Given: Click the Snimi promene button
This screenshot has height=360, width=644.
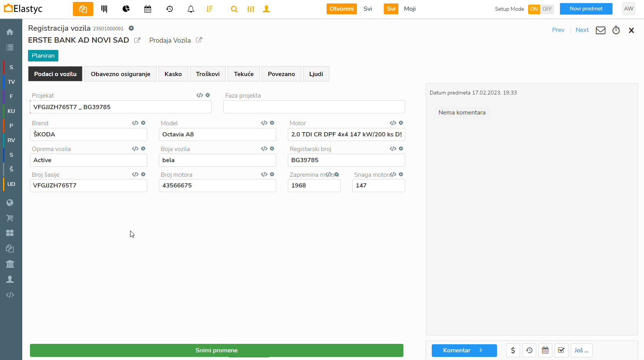Looking at the screenshot, I should (216, 350).
